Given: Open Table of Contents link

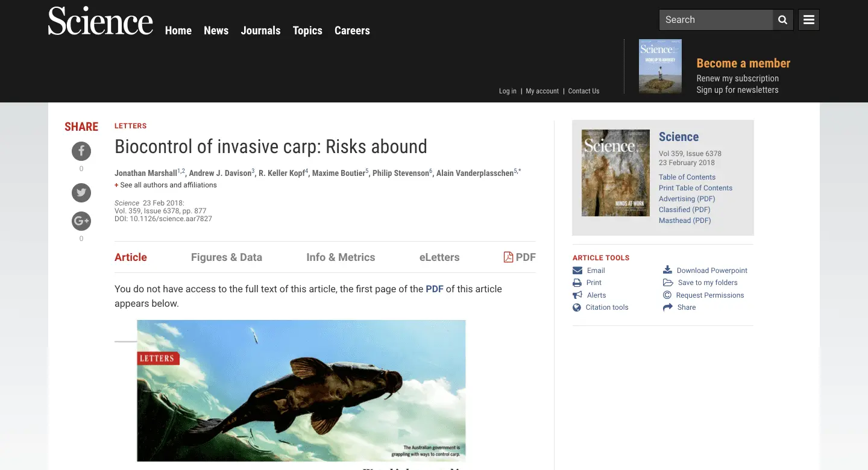Looking at the screenshot, I should tap(687, 177).
